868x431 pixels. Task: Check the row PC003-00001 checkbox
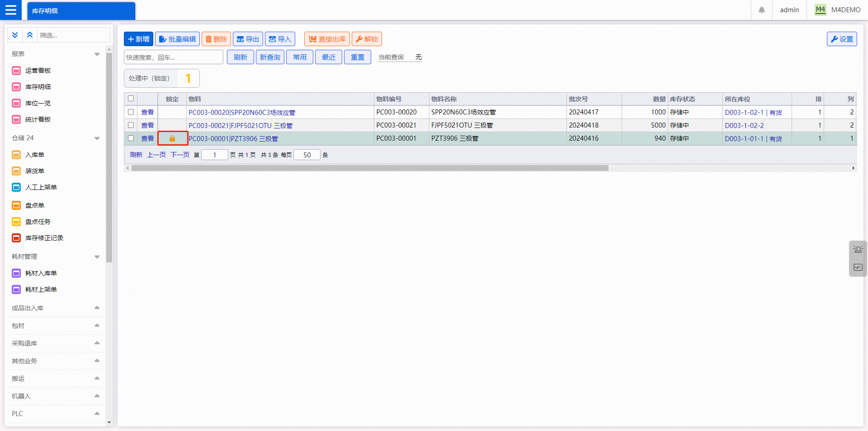click(x=131, y=138)
